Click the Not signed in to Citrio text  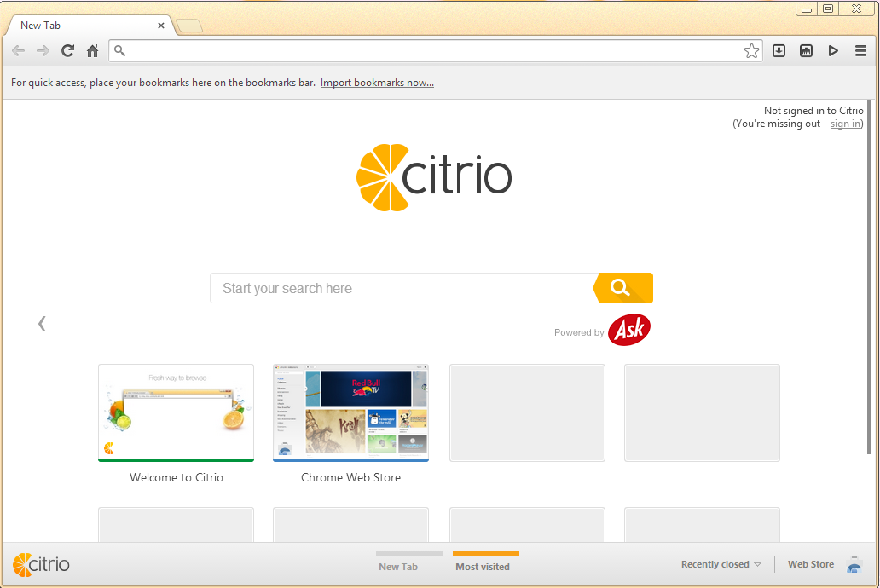pos(813,111)
